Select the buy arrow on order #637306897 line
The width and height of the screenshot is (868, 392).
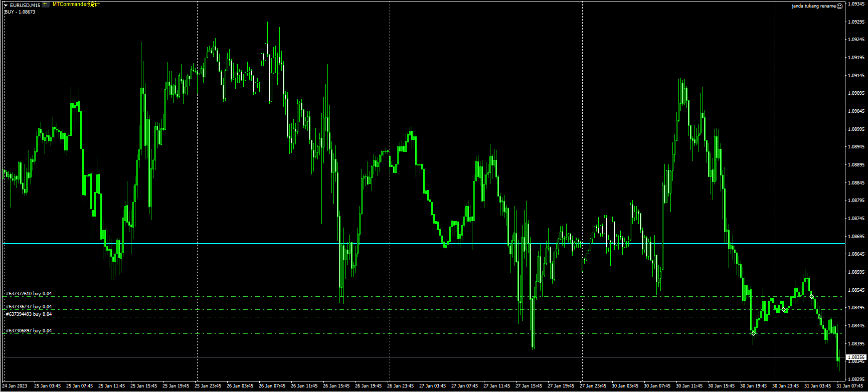753,333
